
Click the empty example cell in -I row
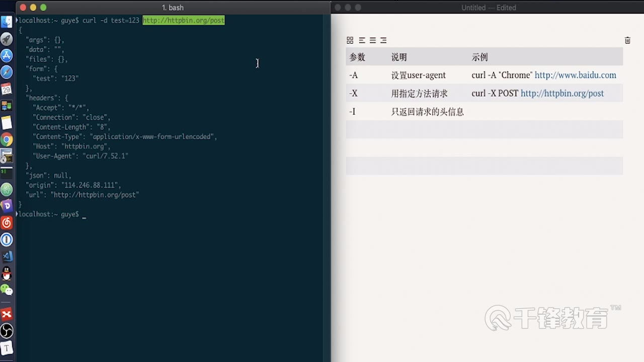click(543, 112)
